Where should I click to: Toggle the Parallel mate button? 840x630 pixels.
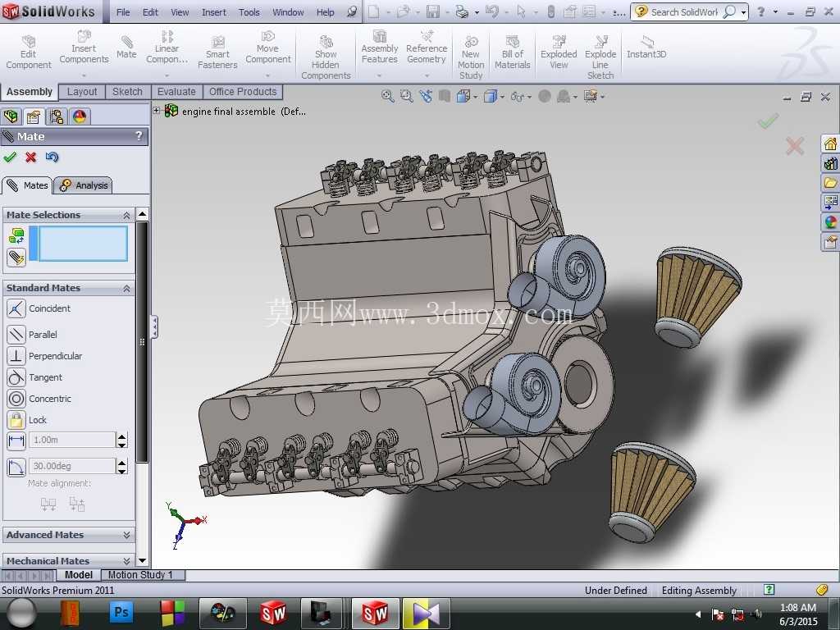pyautogui.click(x=16, y=335)
